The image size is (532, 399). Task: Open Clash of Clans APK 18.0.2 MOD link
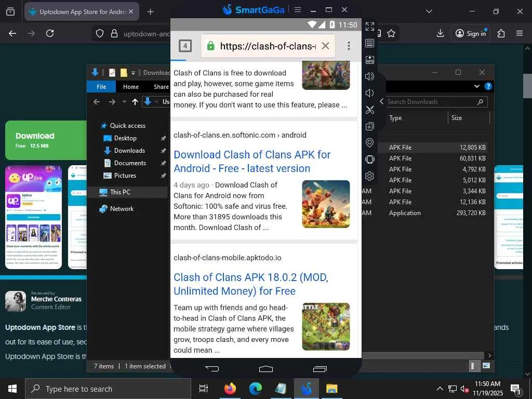point(251,284)
